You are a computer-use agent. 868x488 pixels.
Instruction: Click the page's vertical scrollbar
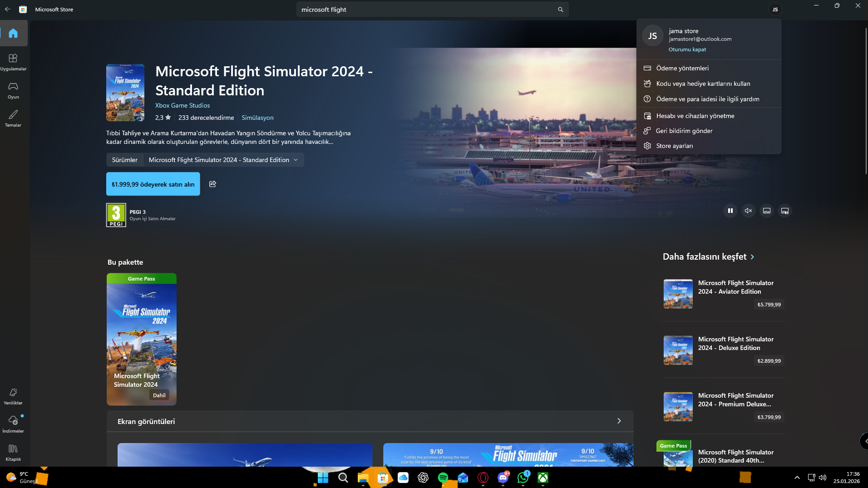coord(866,101)
